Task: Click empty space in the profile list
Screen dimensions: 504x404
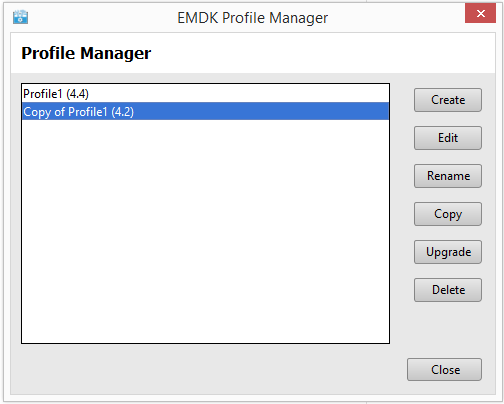Action: (205, 230)
